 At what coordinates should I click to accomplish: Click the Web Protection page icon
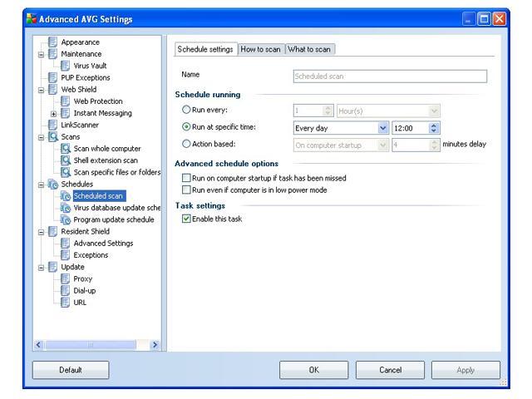click(x=65, y=101)
